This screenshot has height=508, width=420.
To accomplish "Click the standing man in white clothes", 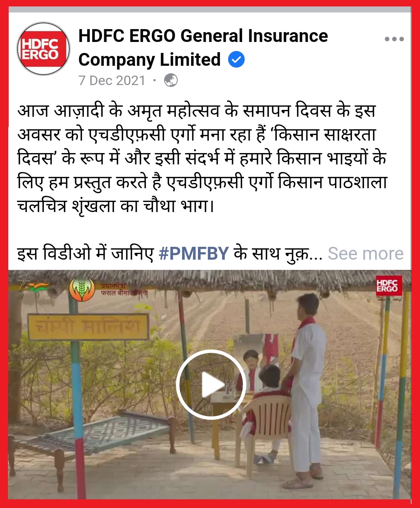I will tap(307, 390).
